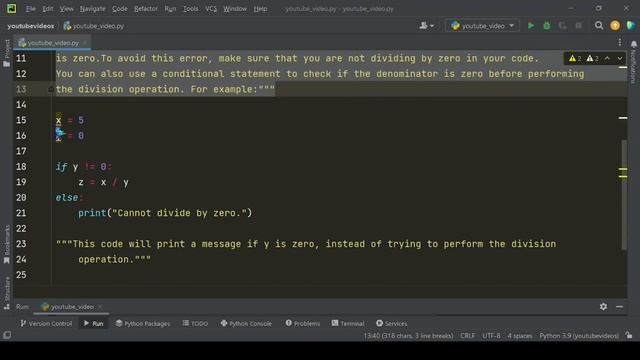The height and width of the screenshot is (360, 640).
Task: Click the Stop process icon
Action: pos(578,26)
